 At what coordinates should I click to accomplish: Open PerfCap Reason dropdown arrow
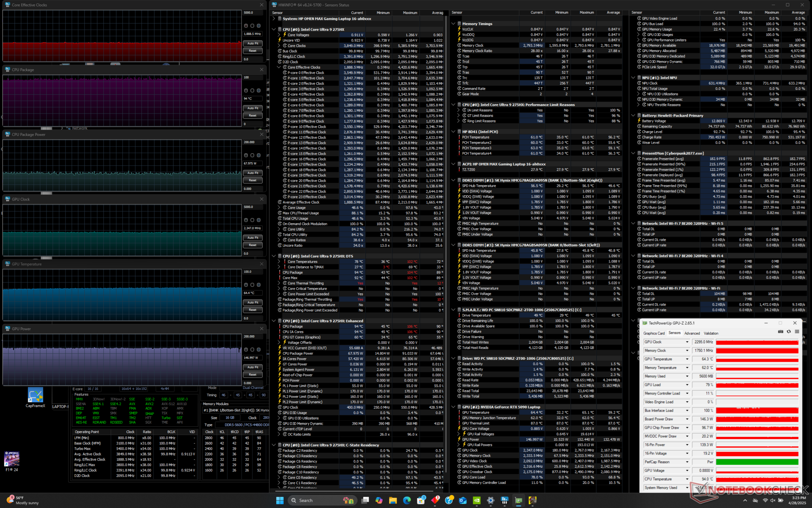coord(687,462)
